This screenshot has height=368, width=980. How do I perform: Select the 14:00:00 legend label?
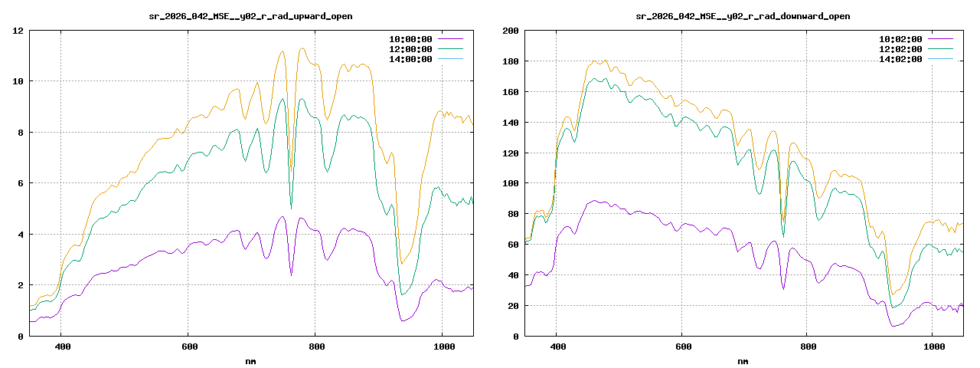click(x=410, y=59)
